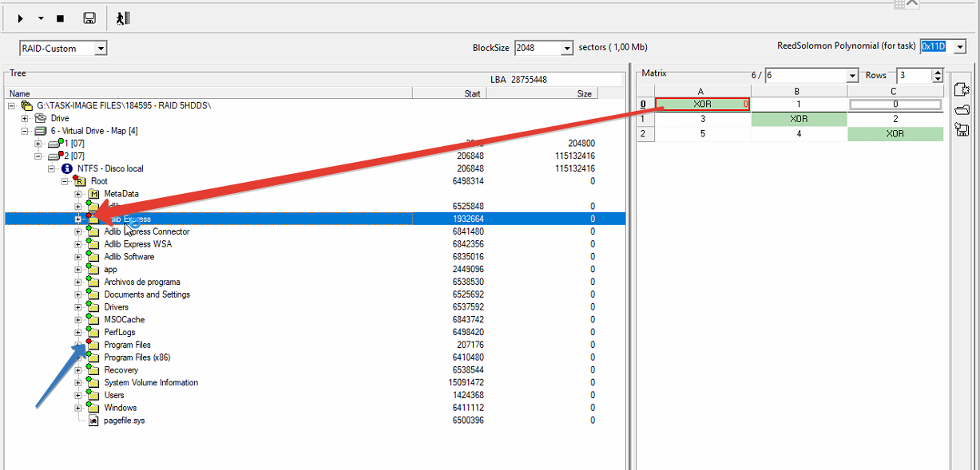This screenshot has height=470, width=980.
Task: Select the XOR cell in matrix row 2
Action: pos(895,134)
